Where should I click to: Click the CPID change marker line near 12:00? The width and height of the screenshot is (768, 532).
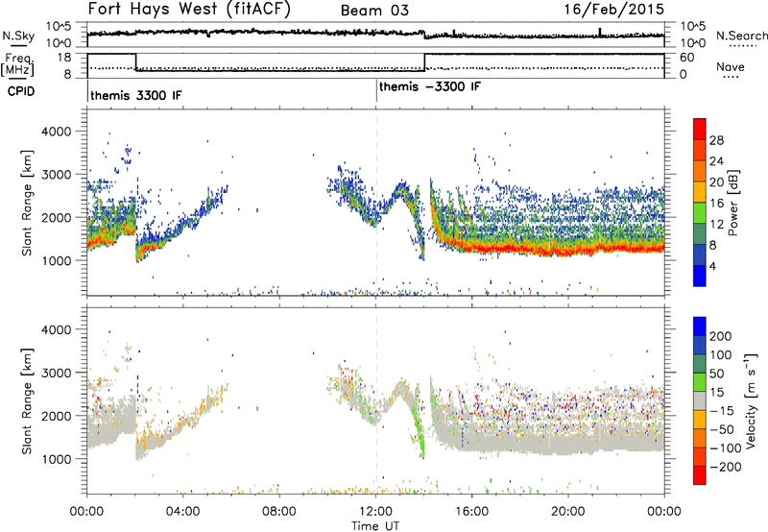pos(376,90)
